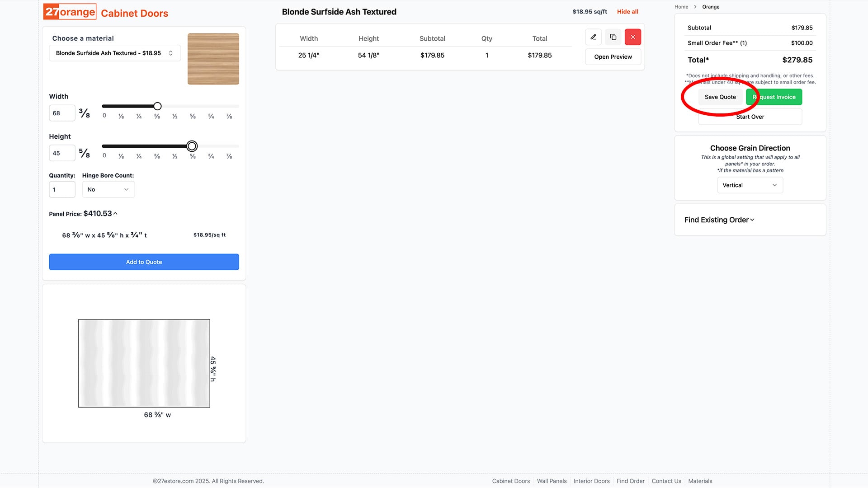Click the ash wood material swatch thumbnail

[213, 59]
